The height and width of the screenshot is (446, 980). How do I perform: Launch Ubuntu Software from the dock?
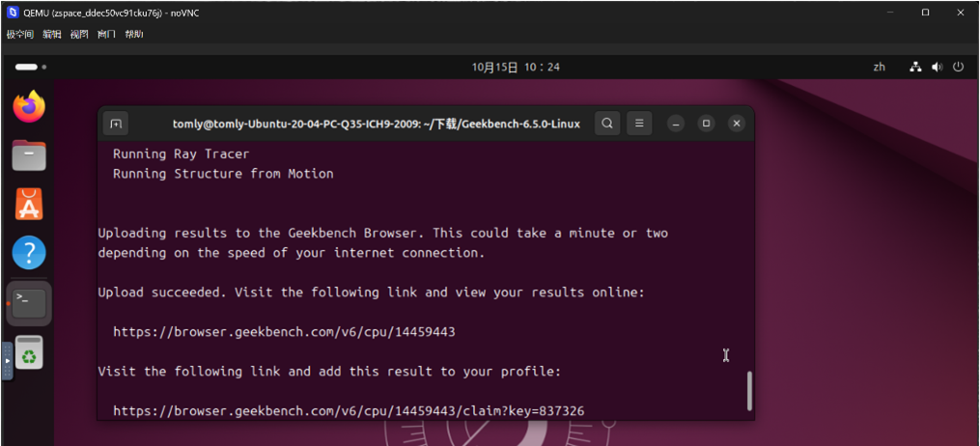click(29, 205)
